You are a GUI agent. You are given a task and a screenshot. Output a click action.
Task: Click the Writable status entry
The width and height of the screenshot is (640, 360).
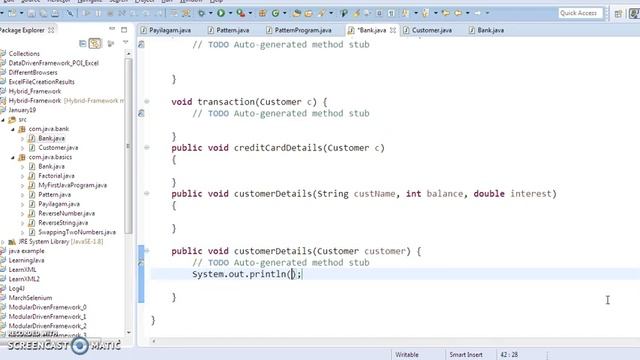pos(407,355)
